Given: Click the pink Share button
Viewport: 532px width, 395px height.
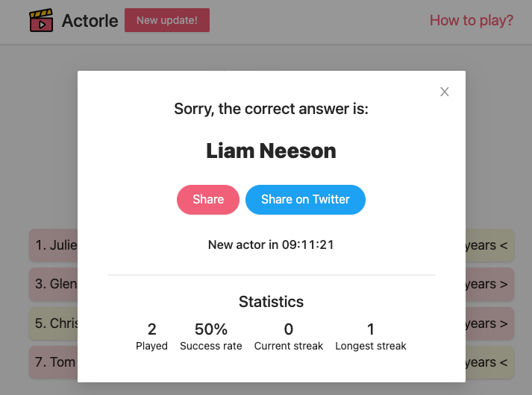Looking at the screenshot, I should (208, 200).
